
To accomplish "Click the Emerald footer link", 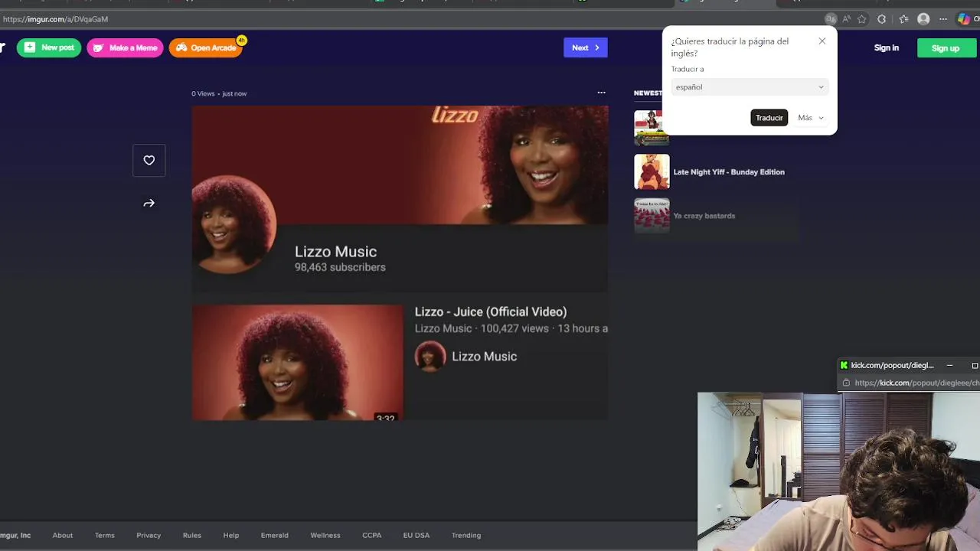I will pyautogui.click(x=275, y=536).
